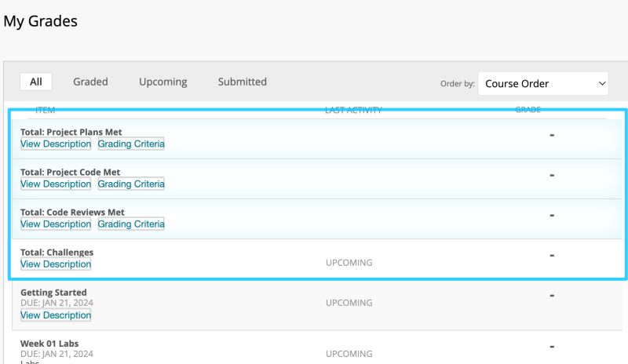Switch to the Upcoming tab
Screen dimensions: 628x364
pyautogui.click(x=163, y=82)
